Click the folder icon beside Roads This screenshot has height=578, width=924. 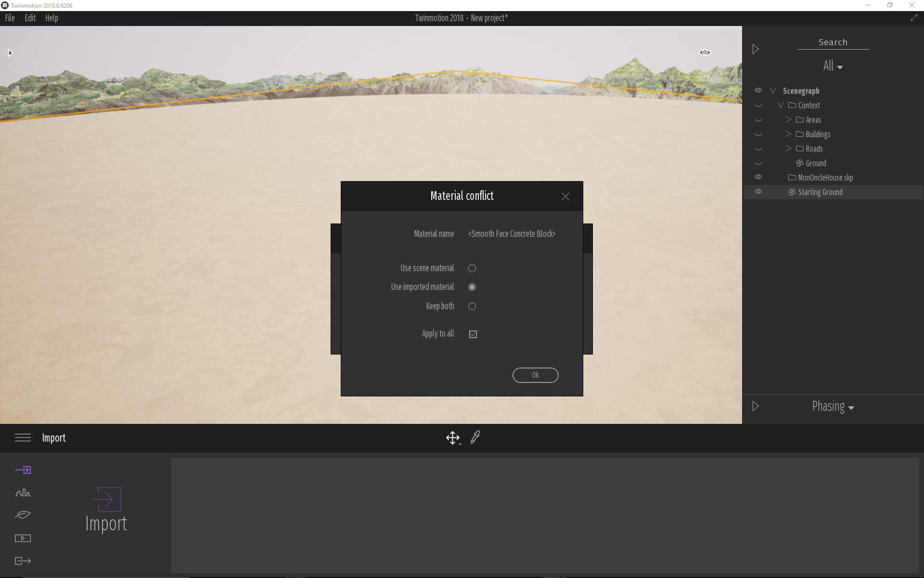(799, 148)
